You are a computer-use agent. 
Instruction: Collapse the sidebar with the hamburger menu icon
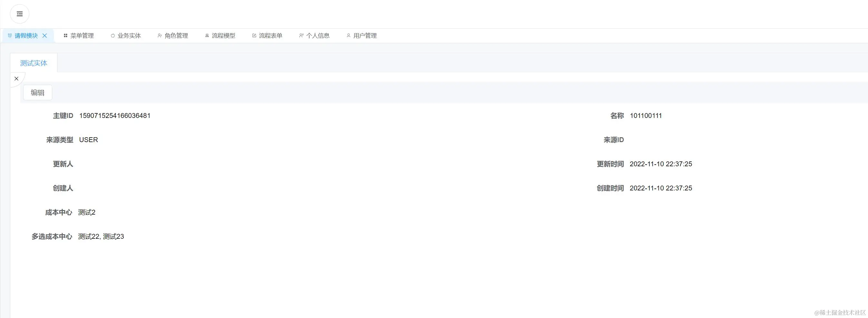point(20,14)
